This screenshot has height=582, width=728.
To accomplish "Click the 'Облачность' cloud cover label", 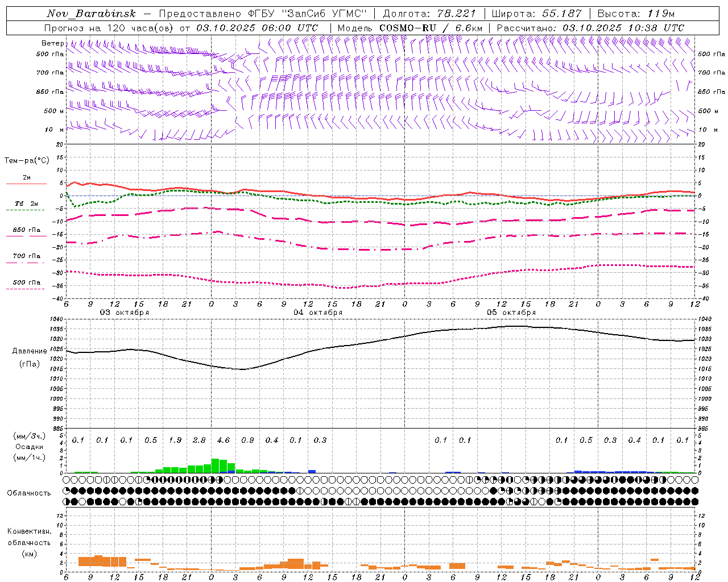I will (28, 493).
